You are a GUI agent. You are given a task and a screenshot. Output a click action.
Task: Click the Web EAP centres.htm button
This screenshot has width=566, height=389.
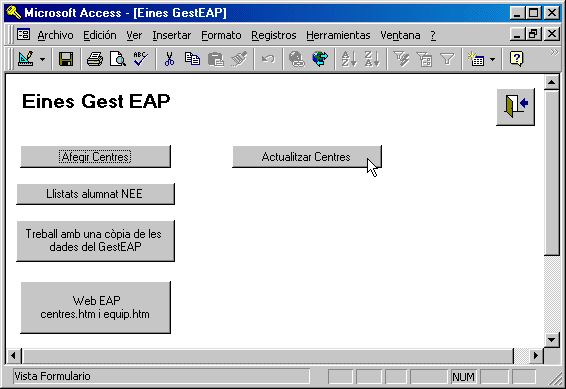(95, 307)
